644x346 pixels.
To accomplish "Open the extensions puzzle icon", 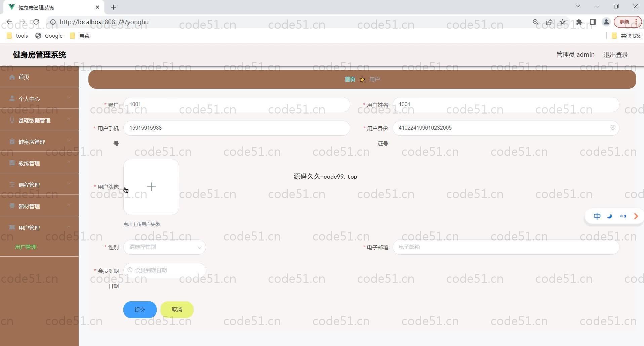I will pyautogui.click(x=579, y=22).
